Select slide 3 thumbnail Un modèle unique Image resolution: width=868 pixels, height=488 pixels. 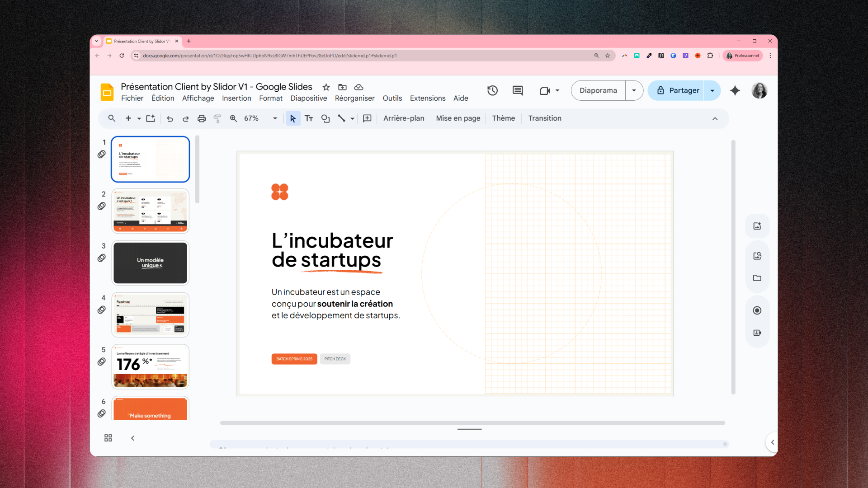pyautogui.click(x=150, y=263)
